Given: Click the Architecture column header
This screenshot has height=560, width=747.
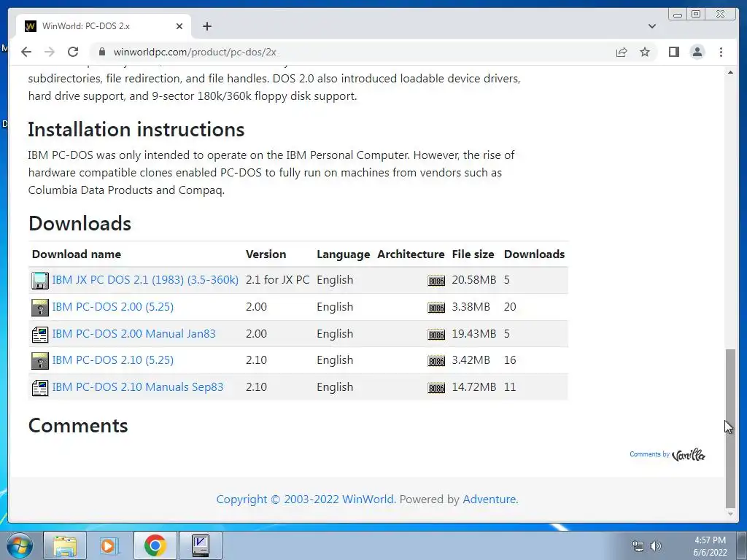Looking at the screenshot, I should click(x=411, y=254).
